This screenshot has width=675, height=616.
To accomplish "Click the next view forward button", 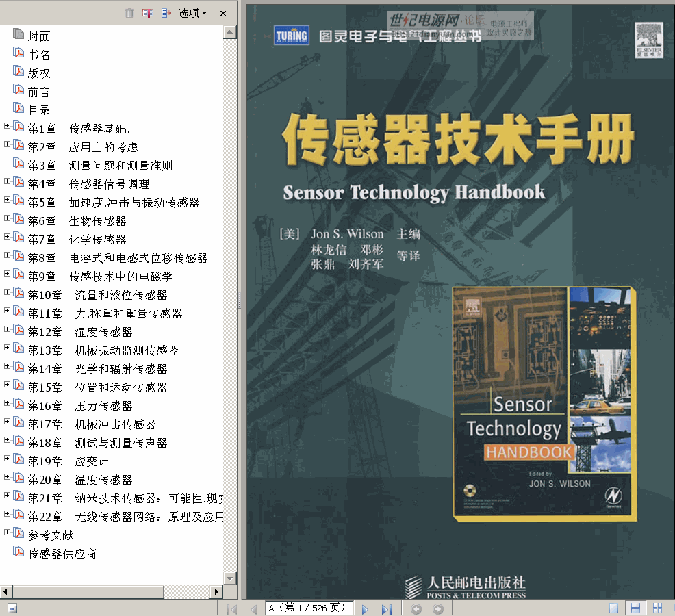I will 438,609.
